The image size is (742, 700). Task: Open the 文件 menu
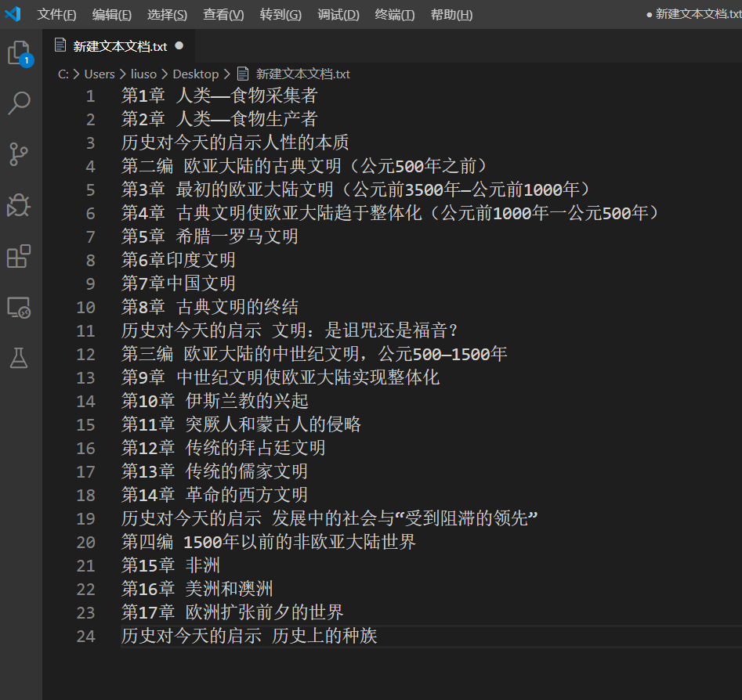(x=56, y=14)
